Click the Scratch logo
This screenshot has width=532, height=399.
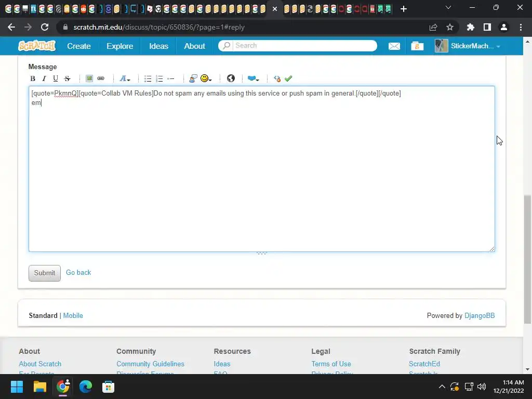point(37,46)
